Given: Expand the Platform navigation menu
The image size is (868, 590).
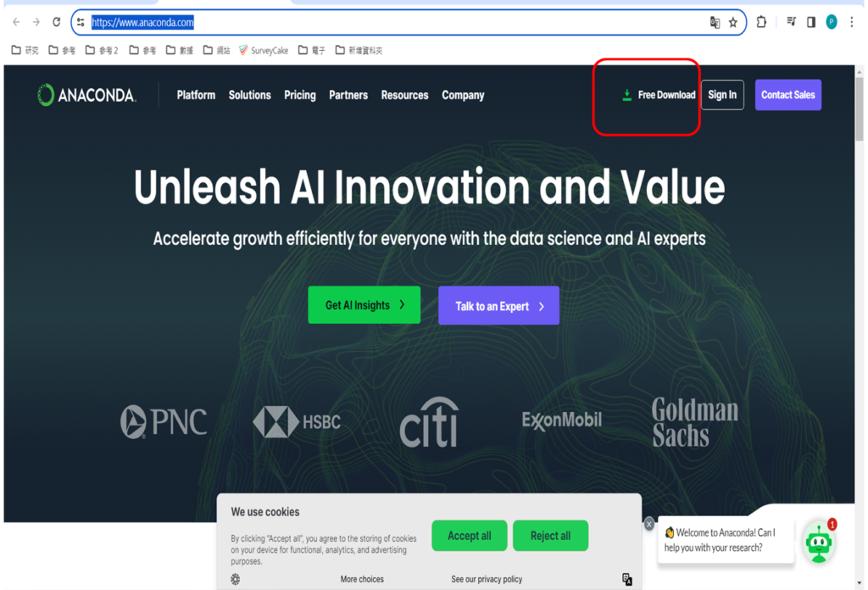Looking at the screenshot, I should [x=196, y=95].
